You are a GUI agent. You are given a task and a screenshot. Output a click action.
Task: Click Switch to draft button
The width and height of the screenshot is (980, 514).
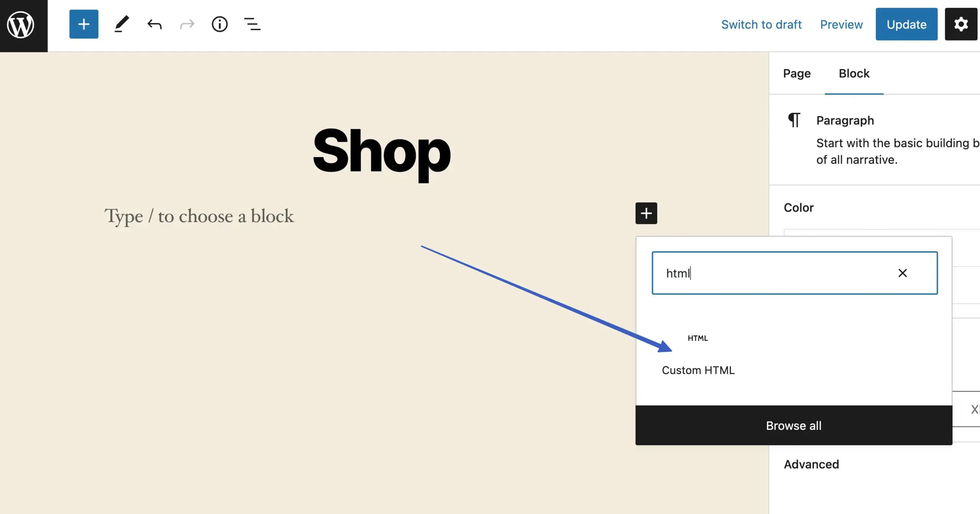pos(761,24)
